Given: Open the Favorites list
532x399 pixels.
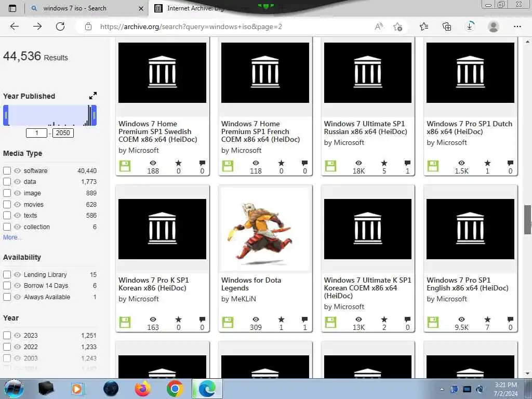Looking at the screenshot, I should [424, 26].
